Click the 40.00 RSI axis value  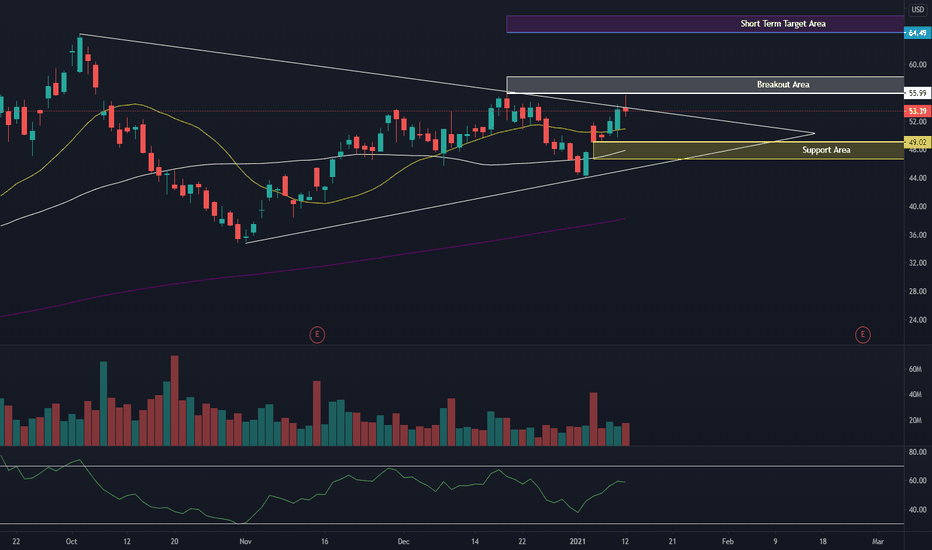click(917, 510)
